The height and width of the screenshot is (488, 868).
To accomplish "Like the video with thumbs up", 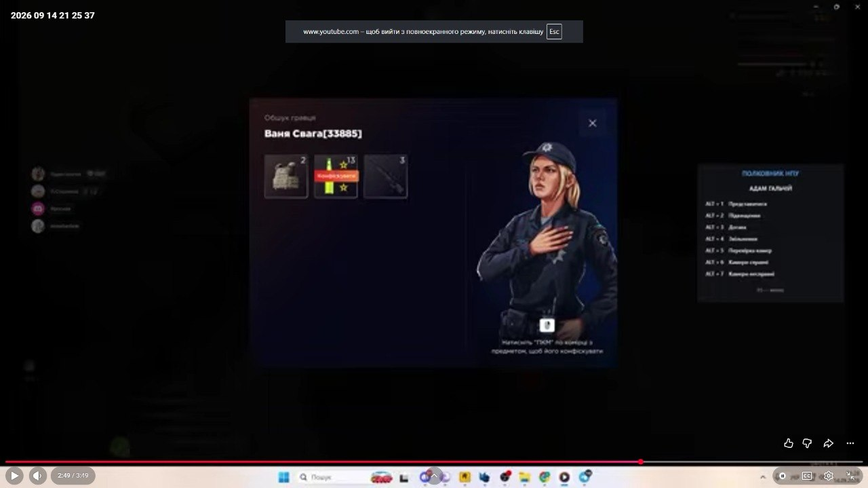I will (788, 443).
